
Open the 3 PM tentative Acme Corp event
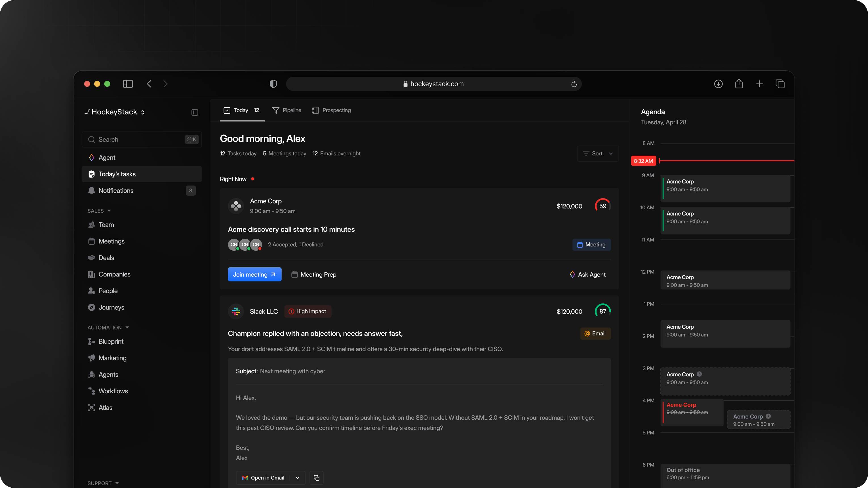pyautogui.click(x=725, y=381)
